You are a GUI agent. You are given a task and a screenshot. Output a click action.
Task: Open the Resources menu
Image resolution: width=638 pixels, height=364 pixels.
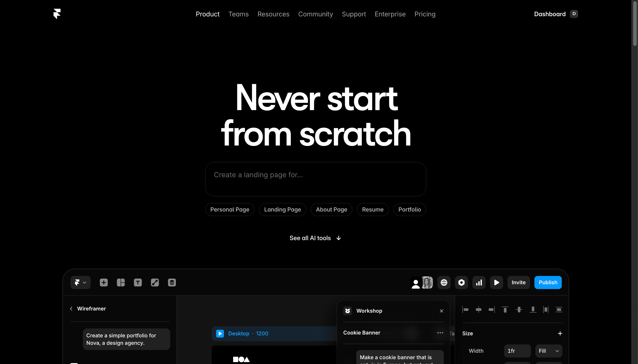click(273, 14)
